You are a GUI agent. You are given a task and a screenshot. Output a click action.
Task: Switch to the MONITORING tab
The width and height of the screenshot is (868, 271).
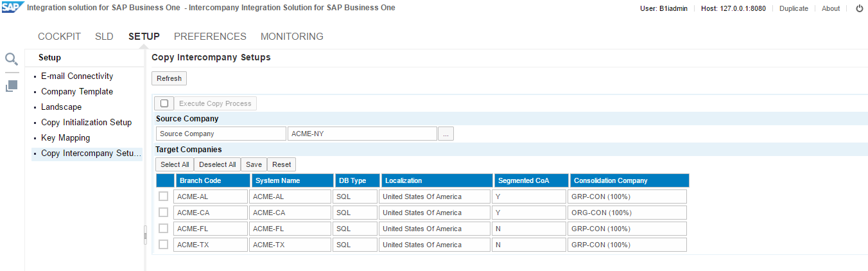291,37
